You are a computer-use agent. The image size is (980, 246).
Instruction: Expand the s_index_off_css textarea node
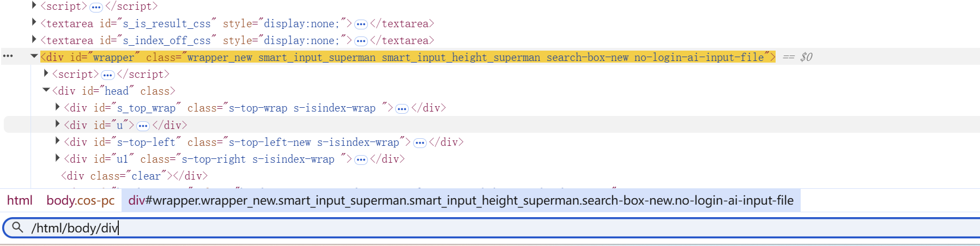pos(34,39)
